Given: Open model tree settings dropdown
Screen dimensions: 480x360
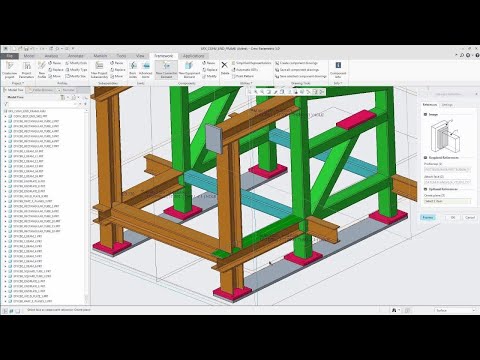Looking at the screenshot, I should [x=63, y=98].
